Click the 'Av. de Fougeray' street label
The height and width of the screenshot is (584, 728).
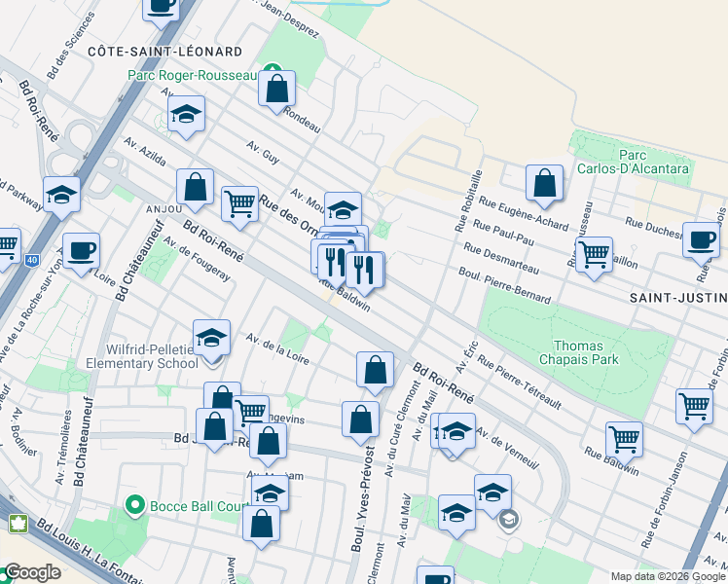coord(197,260)
